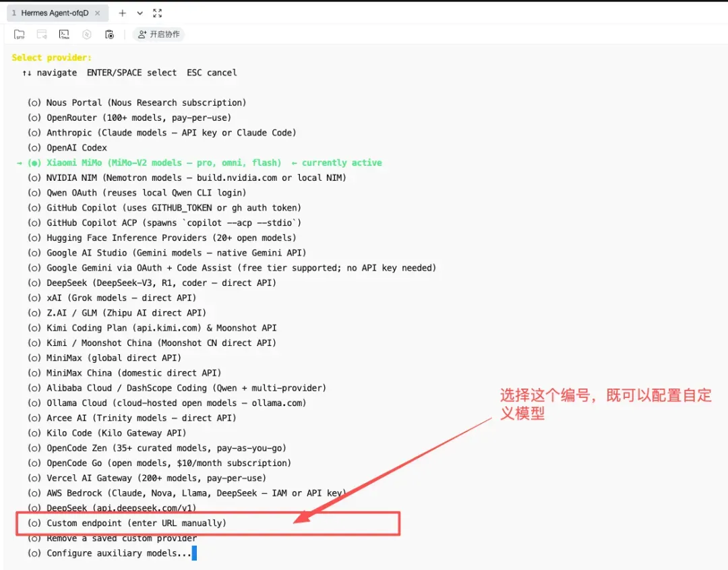Select the Google AI Studio option

[x=167, y=253]
